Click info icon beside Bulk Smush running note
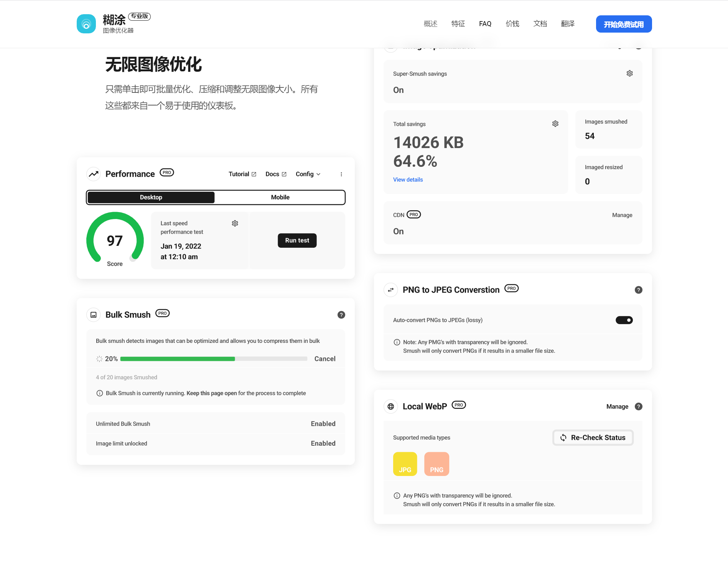Viewport: 728px width, 578px height. click(100, 393)
